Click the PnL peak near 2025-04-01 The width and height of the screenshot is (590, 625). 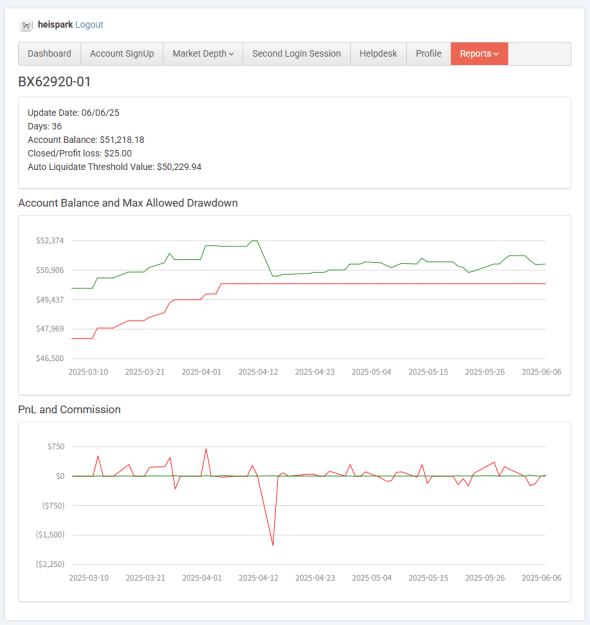pos(206,450)
